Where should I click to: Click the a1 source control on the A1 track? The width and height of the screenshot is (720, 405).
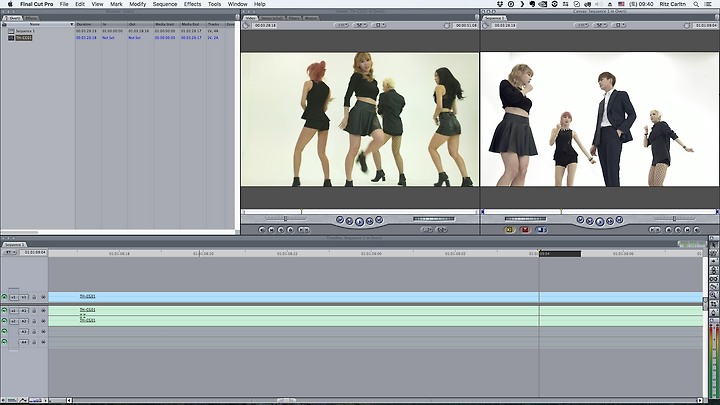pos(13,310)
